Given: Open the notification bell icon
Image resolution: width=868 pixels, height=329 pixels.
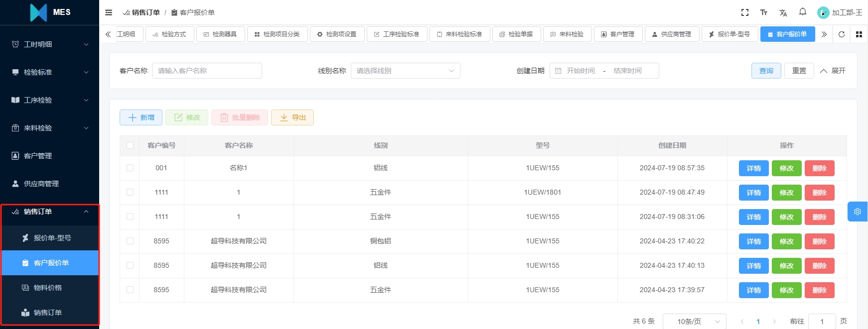Looking at the screenshot, I should click(803, 12).
